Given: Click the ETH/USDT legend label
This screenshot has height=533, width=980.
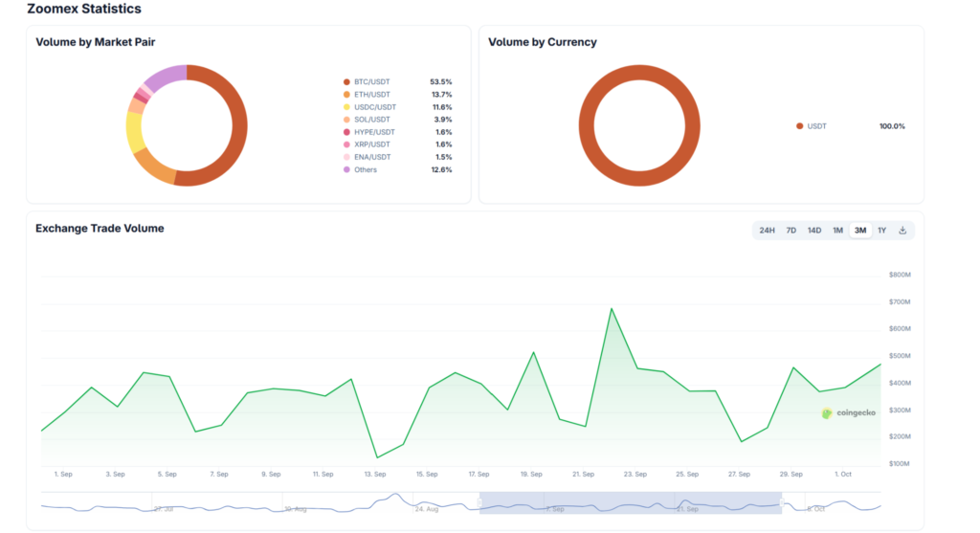Looking at the screenshot, I should 372,95.
